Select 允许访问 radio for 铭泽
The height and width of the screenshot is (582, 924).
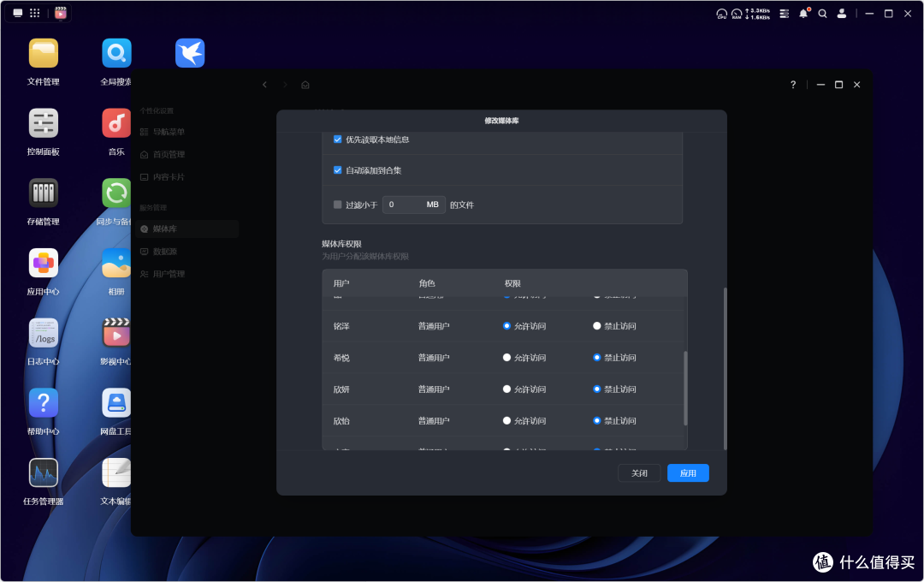coord(506,325)
